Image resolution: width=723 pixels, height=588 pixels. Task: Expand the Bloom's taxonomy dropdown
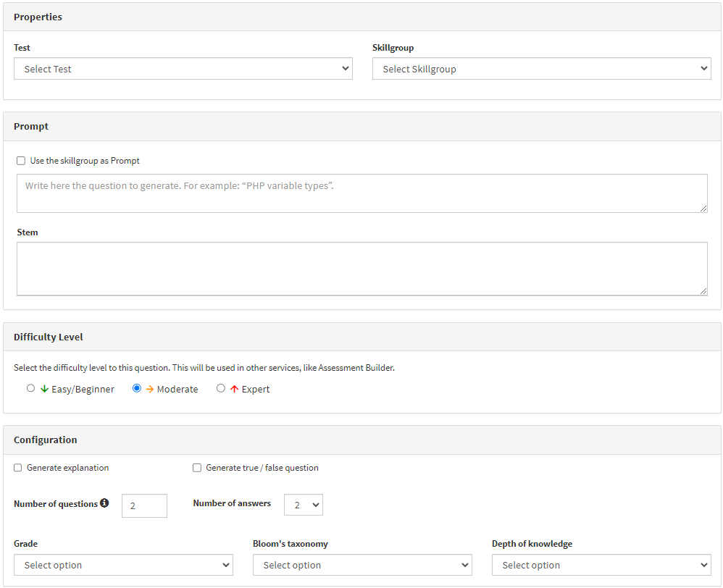click(362, 565)
